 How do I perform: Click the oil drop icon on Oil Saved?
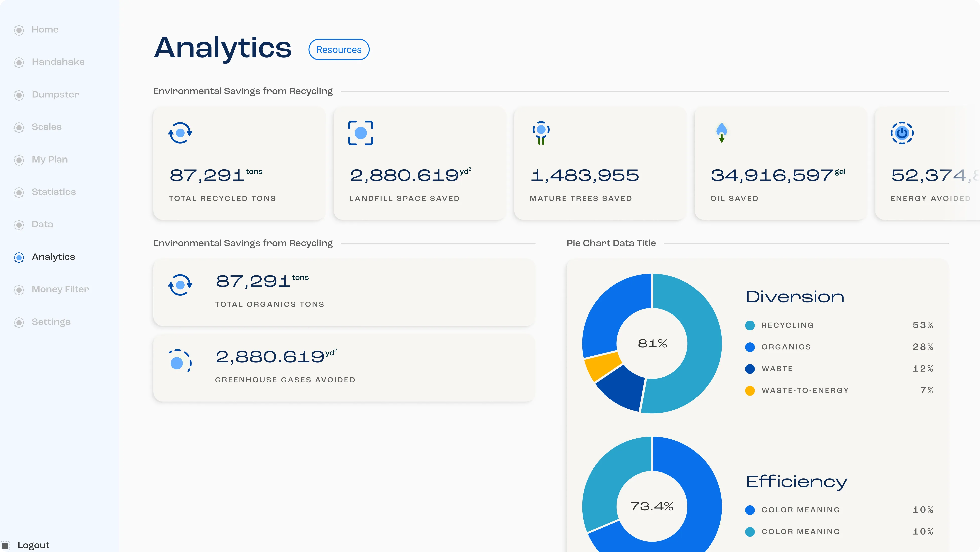[x=721, y=132]
